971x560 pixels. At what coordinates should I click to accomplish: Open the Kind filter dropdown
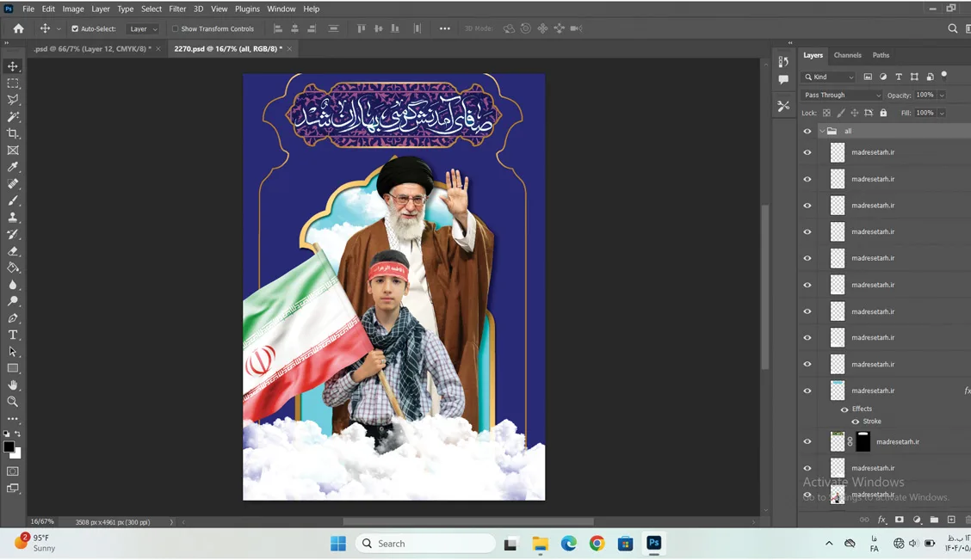pos(829,77)
